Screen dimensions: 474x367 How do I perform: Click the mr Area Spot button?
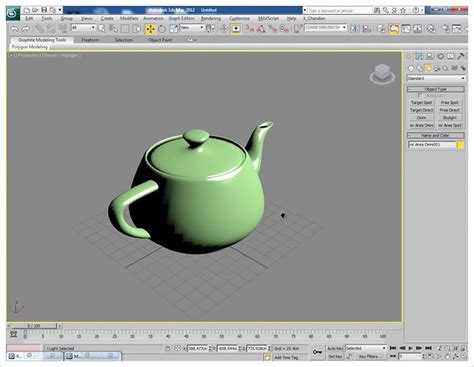coord(450,125)
